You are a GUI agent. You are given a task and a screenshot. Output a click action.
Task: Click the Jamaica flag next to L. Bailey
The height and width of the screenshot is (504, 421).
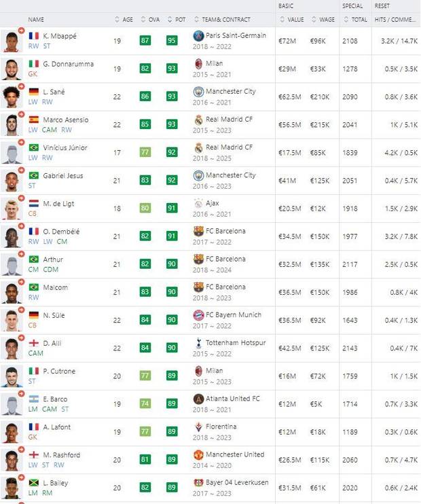tap(34, 483)
